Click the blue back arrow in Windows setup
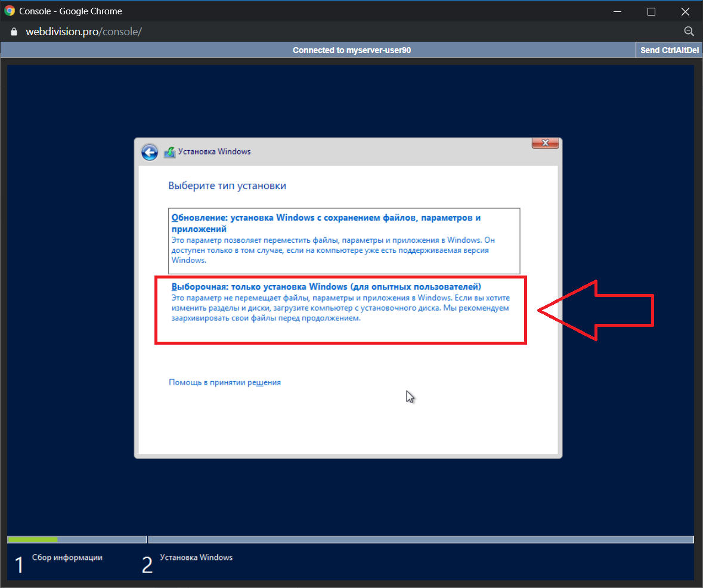This screenshot has width=703, height=588. (x=149, y=152)
